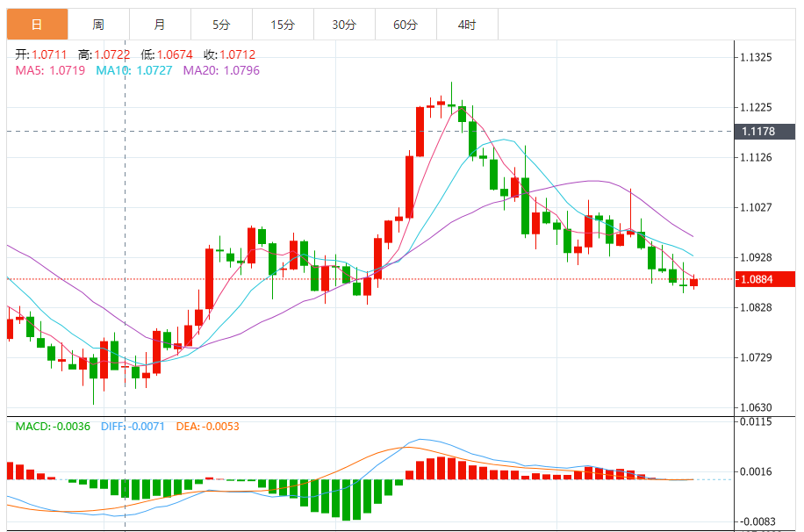Click the red 1.0884 current price tag
Screen dimensions: 804x532
pyautogui.click(x=765, y=279)
